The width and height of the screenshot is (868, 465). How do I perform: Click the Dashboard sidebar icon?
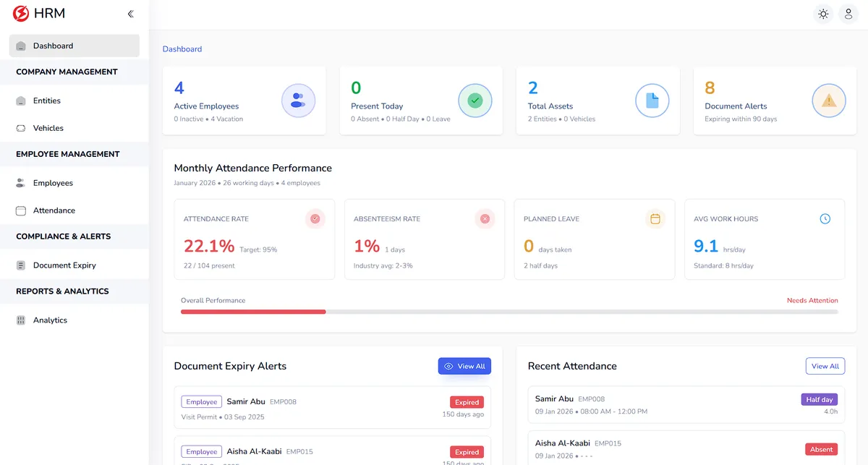pyautogui.click(x=21, y=46)
